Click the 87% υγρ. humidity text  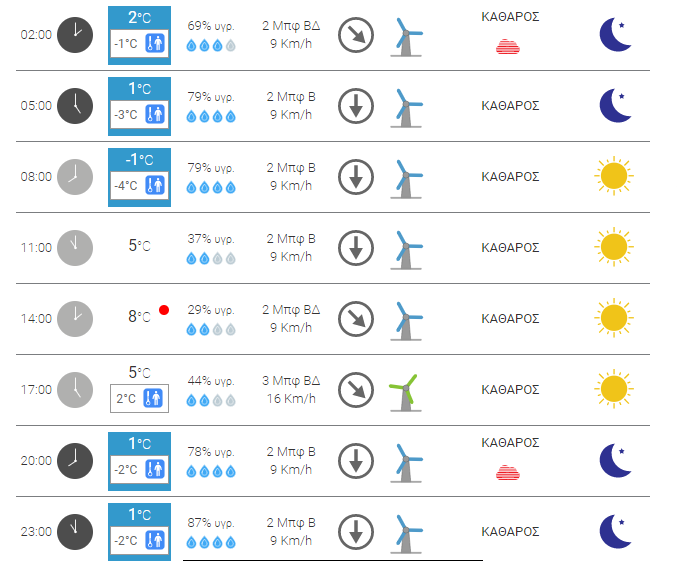[x=211, y=523]
